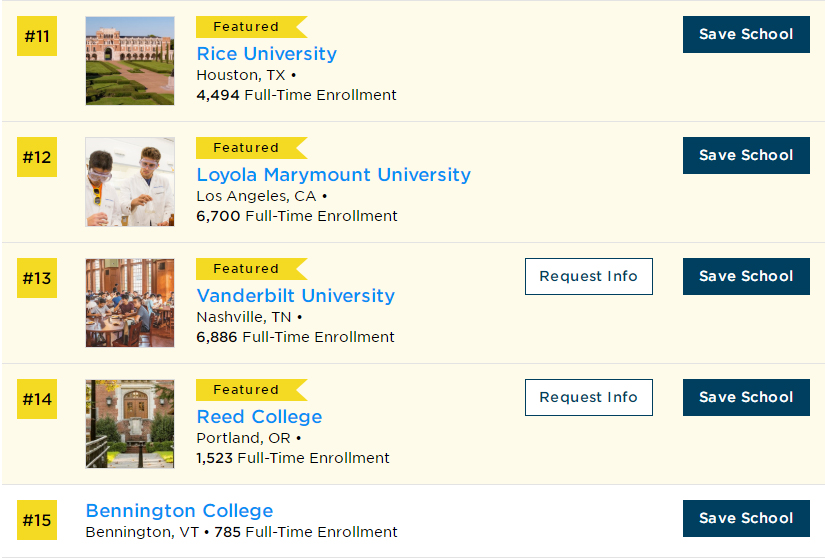Click the Reed College building thumbnail
827x559 pixels.
130,424
